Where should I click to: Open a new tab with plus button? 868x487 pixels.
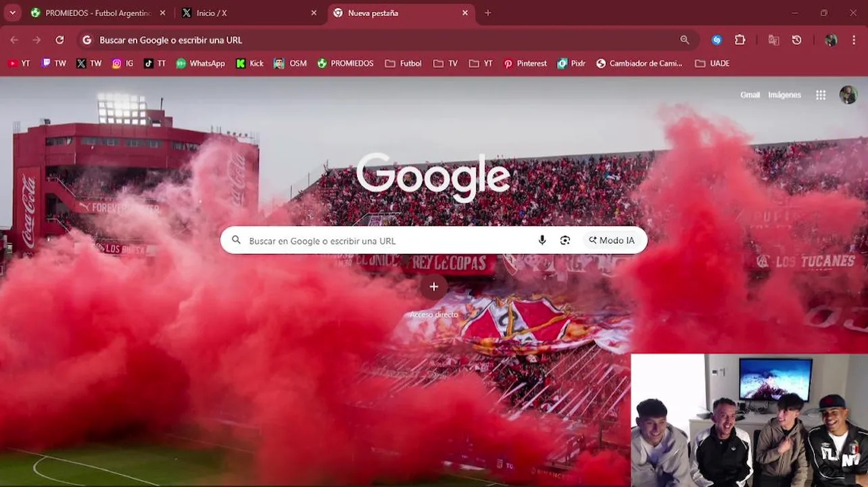(488, 13)
